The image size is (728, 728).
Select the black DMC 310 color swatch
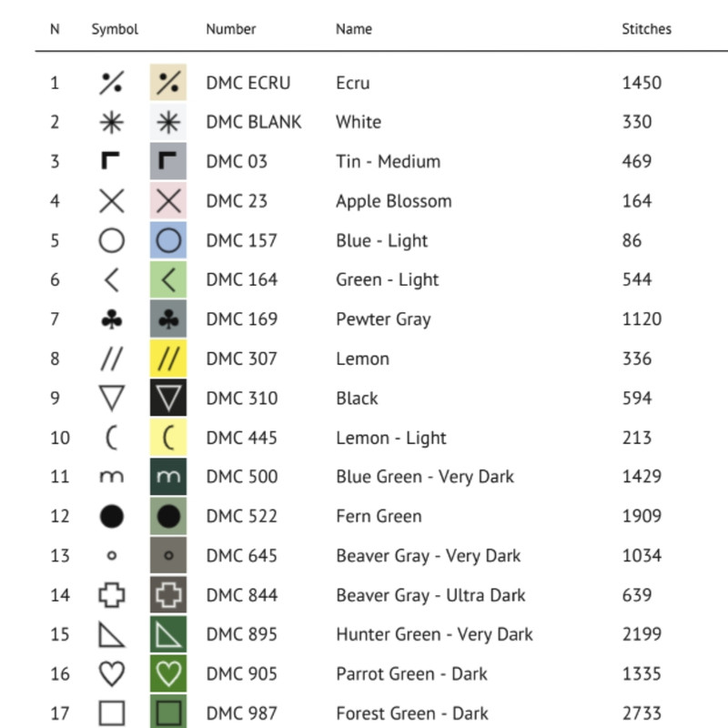(168, 399)
